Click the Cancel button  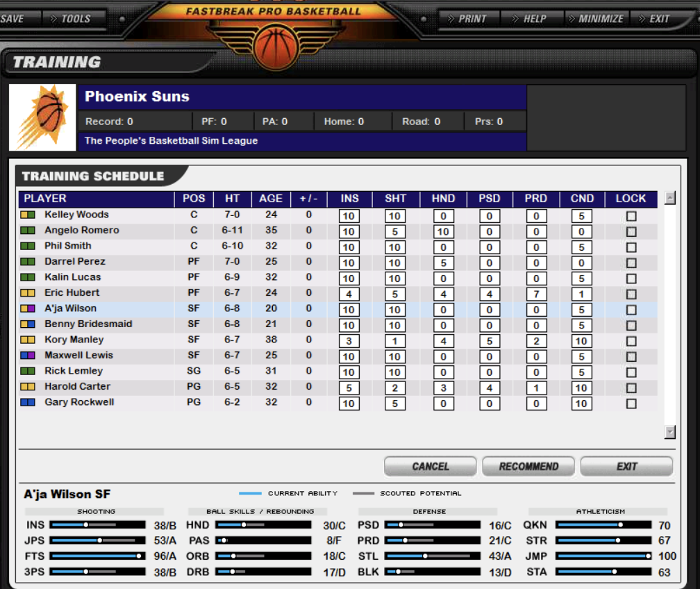(x=431, y=466)
